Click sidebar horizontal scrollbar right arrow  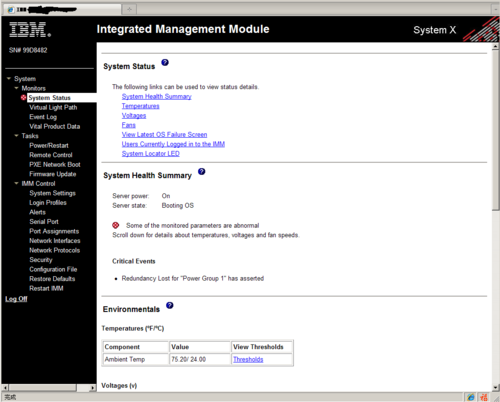pyautogui.click(x=92, y=388)
